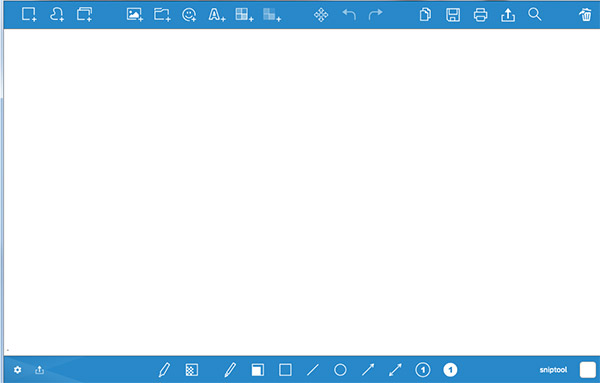Choose the checkered pixelate brush
The image size is (600, 383).
point(192,370)
